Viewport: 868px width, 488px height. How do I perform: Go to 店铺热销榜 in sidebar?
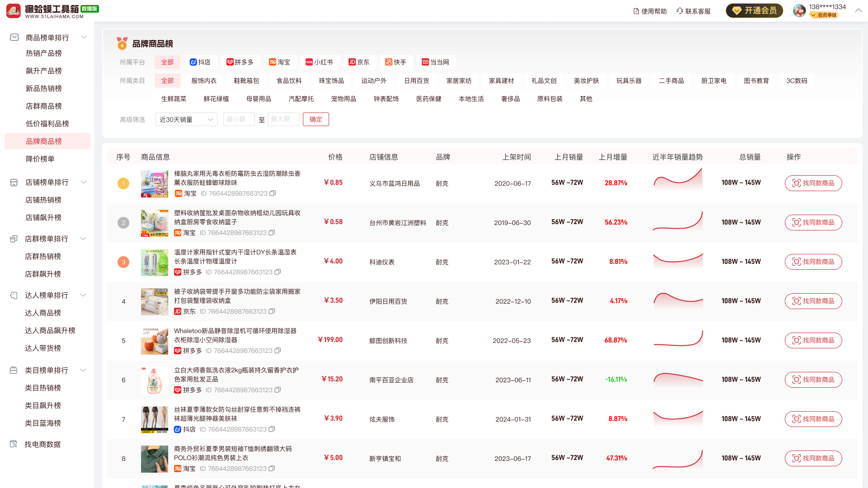[43, 200]
